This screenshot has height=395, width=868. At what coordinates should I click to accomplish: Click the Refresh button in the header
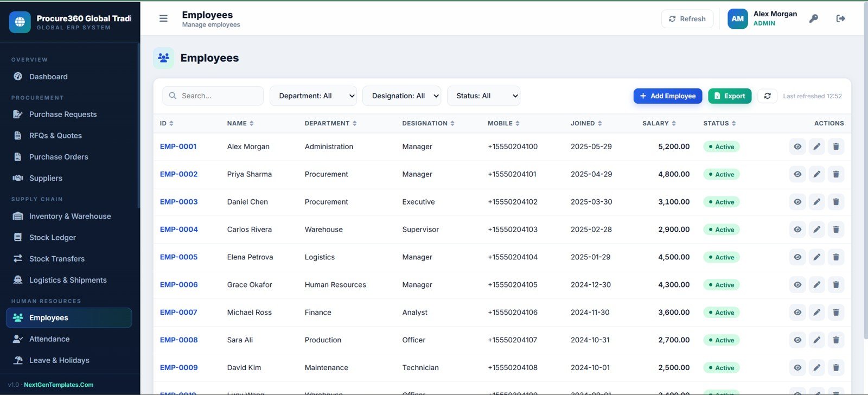point(687,18)
